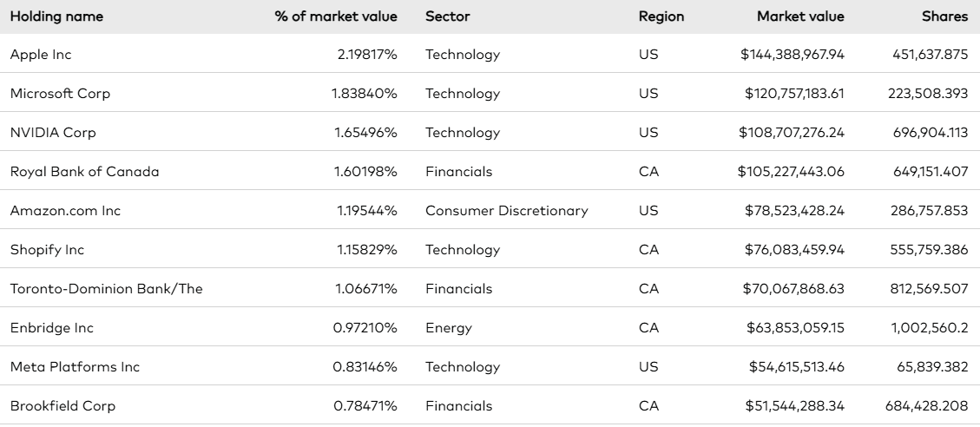Viewport: 980px width, 427px height.
Task: Select the Microsoft Corp holding name
Action: 60,94
